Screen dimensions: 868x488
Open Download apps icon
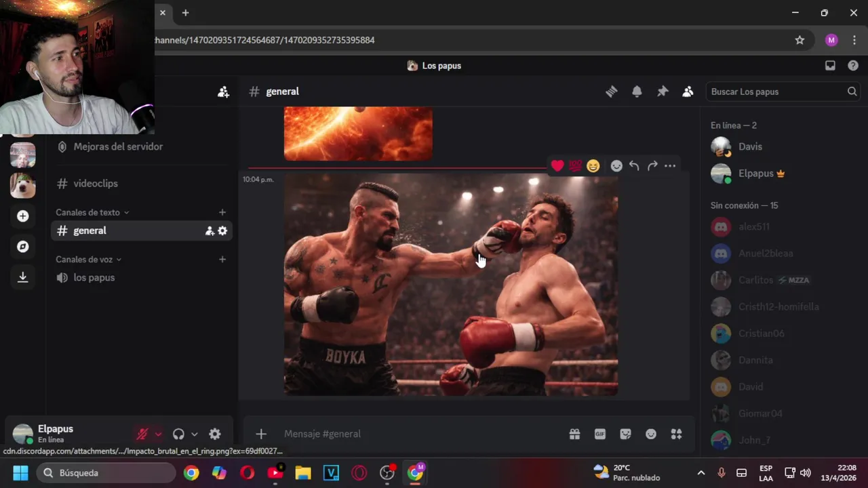(x=22, y=277)
